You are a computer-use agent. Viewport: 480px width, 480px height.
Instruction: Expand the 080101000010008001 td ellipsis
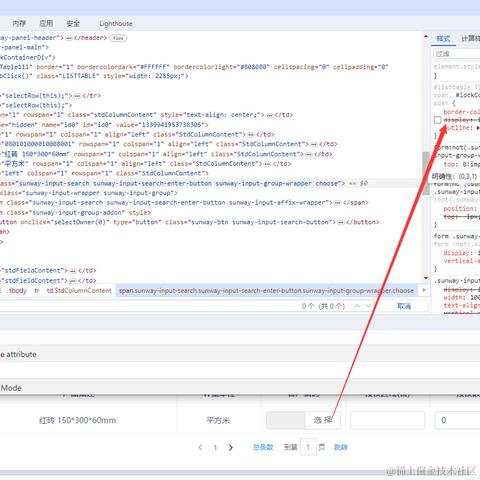(314, 144)
